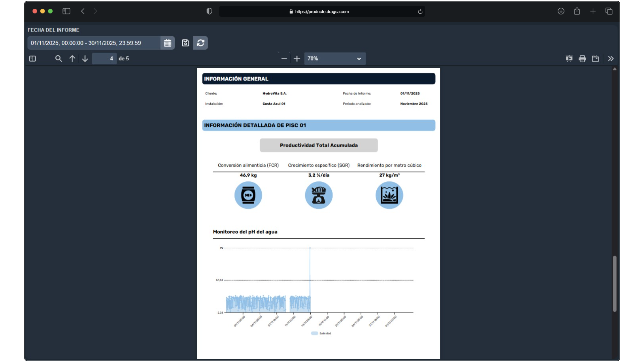Screen dimensions: 644x362
Task: Toggle the Safari browser sidebar
Action: click(x=66, y=11)
